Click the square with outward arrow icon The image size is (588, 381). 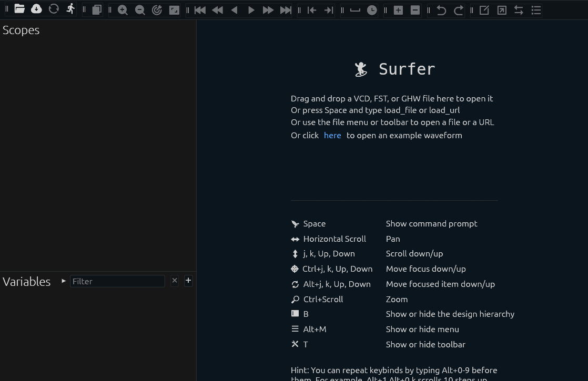502,10
